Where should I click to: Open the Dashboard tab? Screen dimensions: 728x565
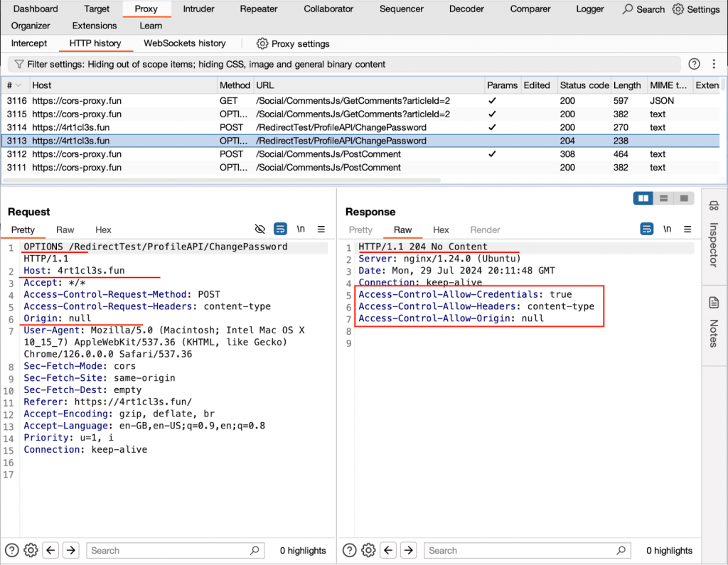(36, 9)
